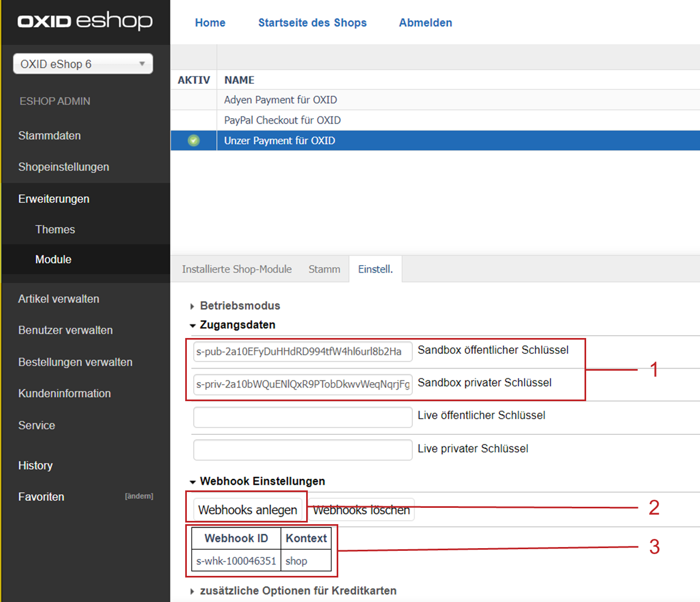Open Bestellungen verwalten menu
Screen dimensions: 700x602
pos(75,362)
